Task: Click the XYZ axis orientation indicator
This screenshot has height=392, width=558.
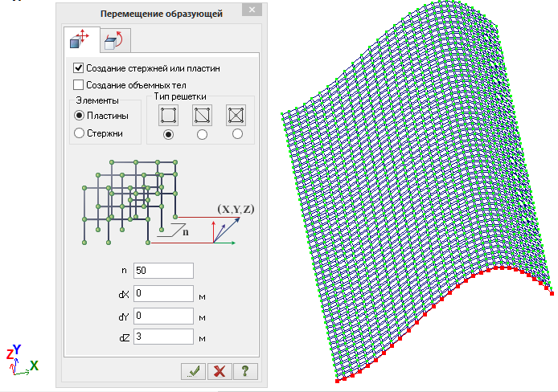Action: click(22, 360)
